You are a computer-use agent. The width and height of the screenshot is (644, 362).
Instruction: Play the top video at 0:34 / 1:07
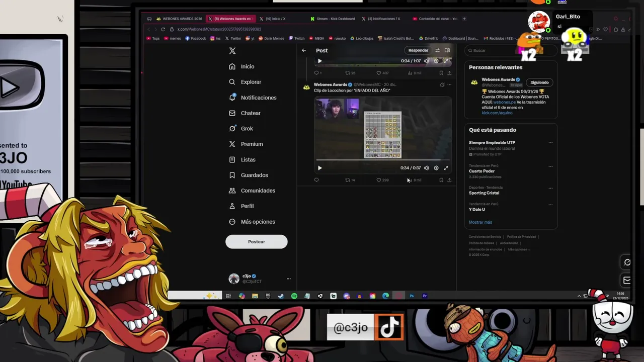pyautogui.click(x=319, y=61)
